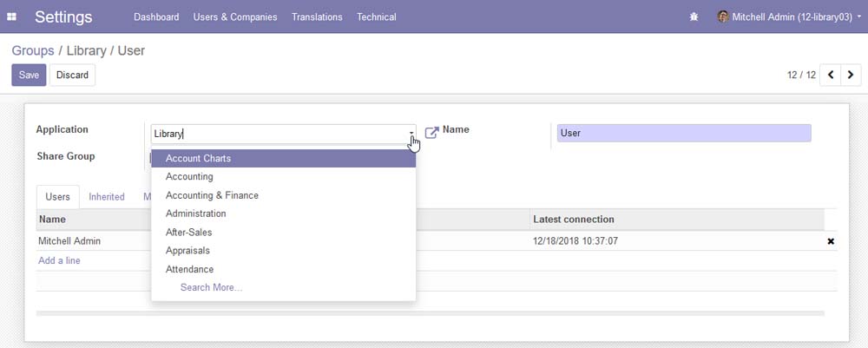
Task: Click Mitchell Admin avatar in top bar
Action: (723, 16)
